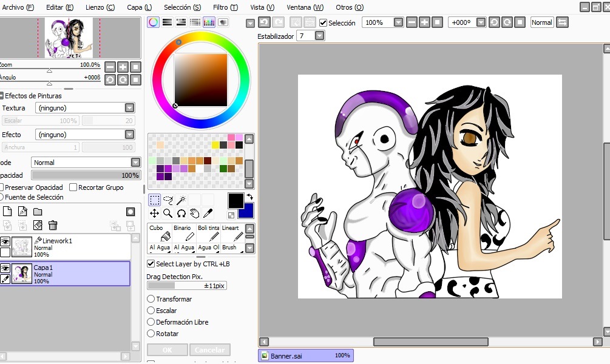Viewport: 610px width, 364px height.
Task: Rotate the canvas view counterclockwise in toolbar
Action: coord(494,22)
